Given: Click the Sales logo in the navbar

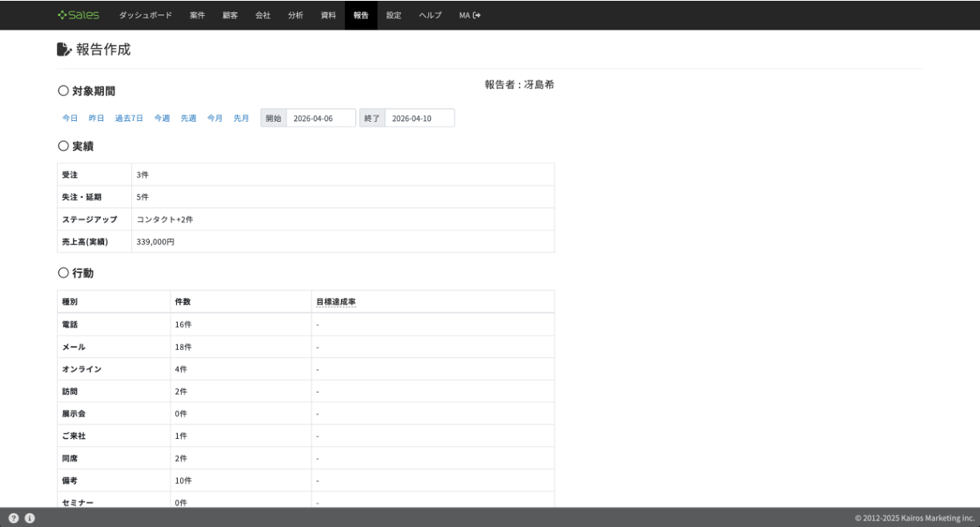Looking at the screenshot, I should (78, 15).
